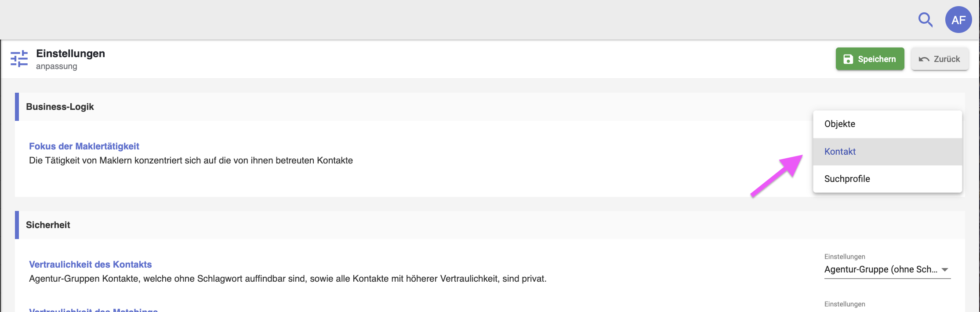The image size is (980, 312).
Task: Open the Vertraulichkeit des Kontakts link
Action: click(90, 265)
